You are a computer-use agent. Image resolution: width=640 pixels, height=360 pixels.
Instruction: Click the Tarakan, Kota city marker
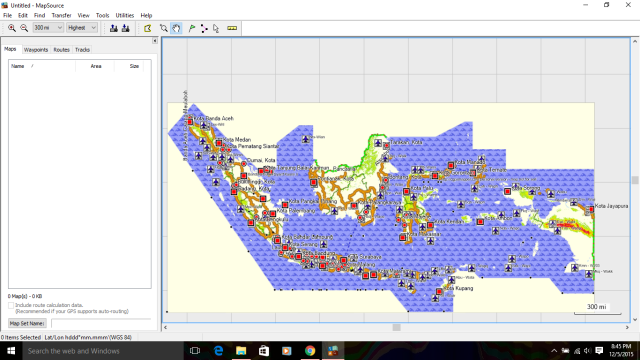[x=386, y=145]
